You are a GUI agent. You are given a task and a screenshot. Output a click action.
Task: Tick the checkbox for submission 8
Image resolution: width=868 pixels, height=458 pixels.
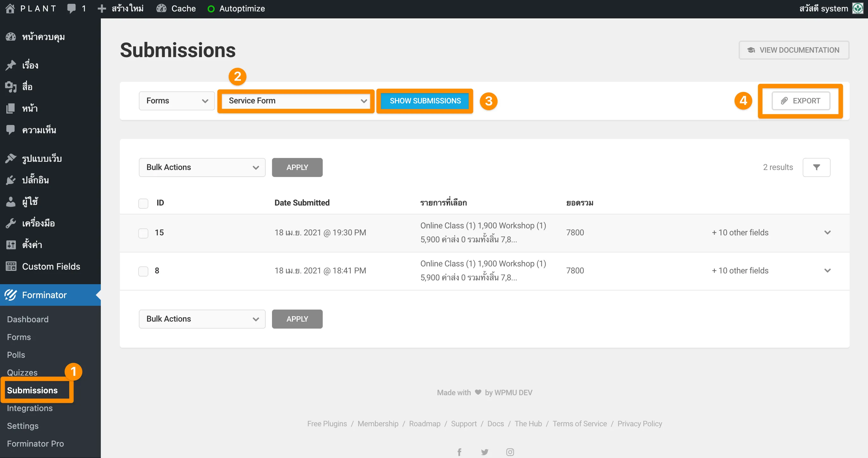pyautogui.click(x=143, y=271)
